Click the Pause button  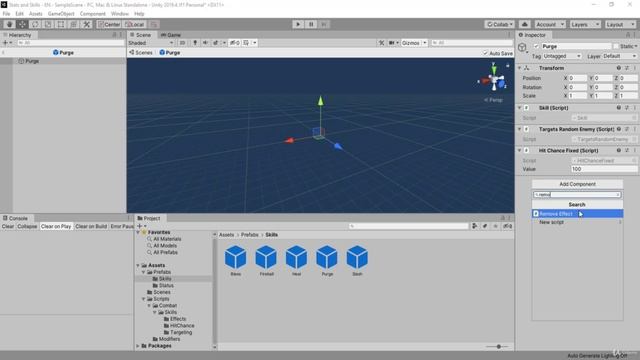coord(311,24)
